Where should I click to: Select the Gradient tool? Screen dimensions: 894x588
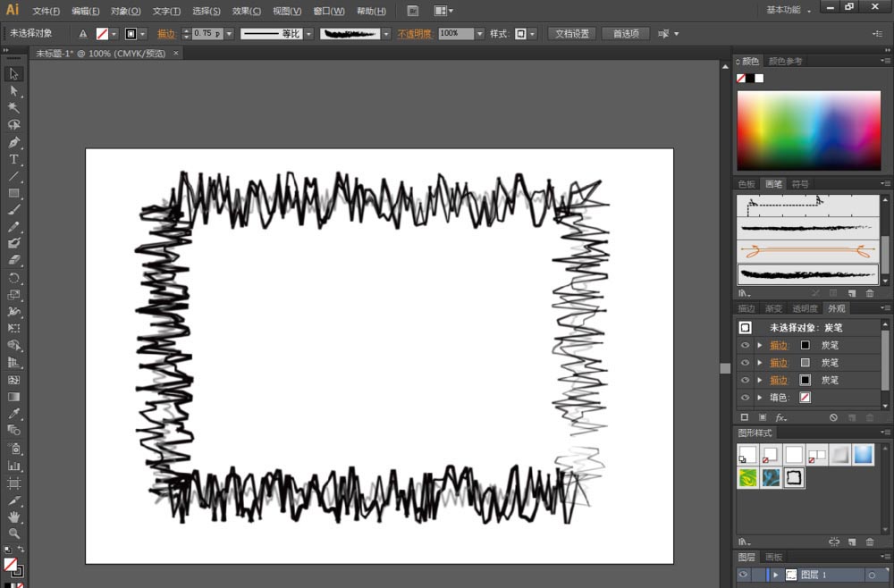click(x=13, y=397)
